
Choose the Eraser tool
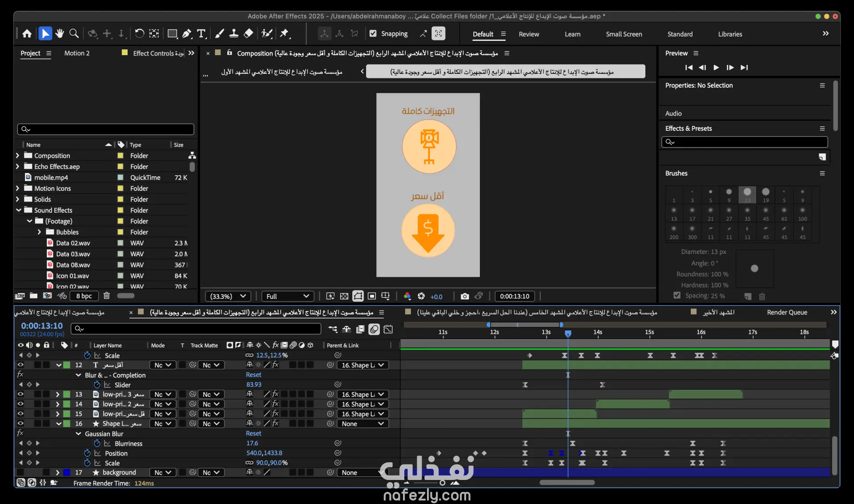[249, 34]
